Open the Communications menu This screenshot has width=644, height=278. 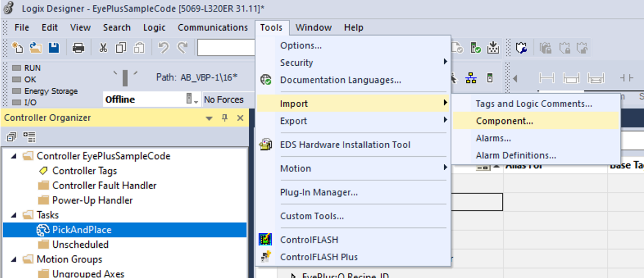pos(213,27)
